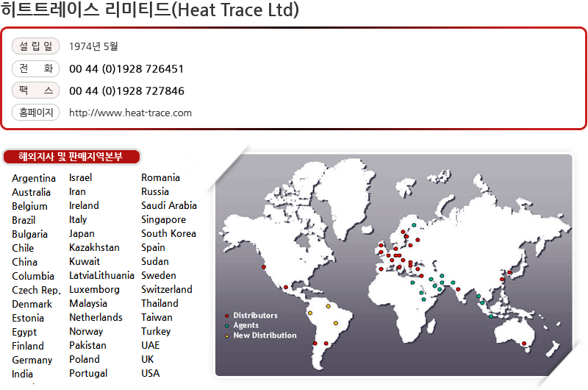Screen dimensions: 588x390
Task: Click Bulgaria in the country list
Action: click(x=29, y=234)
